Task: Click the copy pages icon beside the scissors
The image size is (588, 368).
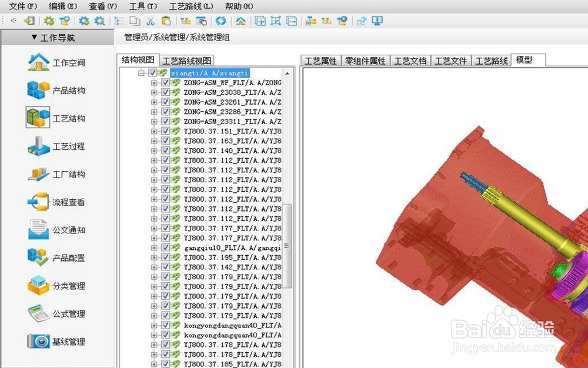Action: (x=135, y=21)
